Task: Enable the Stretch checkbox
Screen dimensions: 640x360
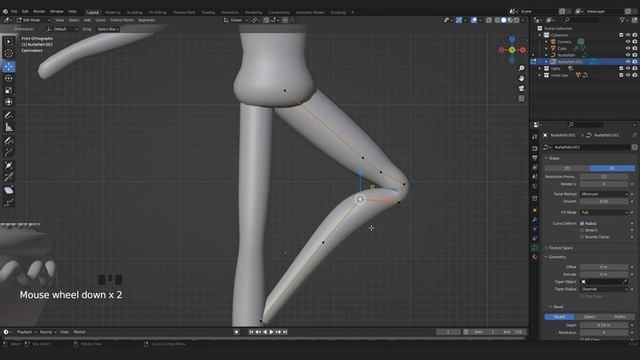Action: coord(582,230)
